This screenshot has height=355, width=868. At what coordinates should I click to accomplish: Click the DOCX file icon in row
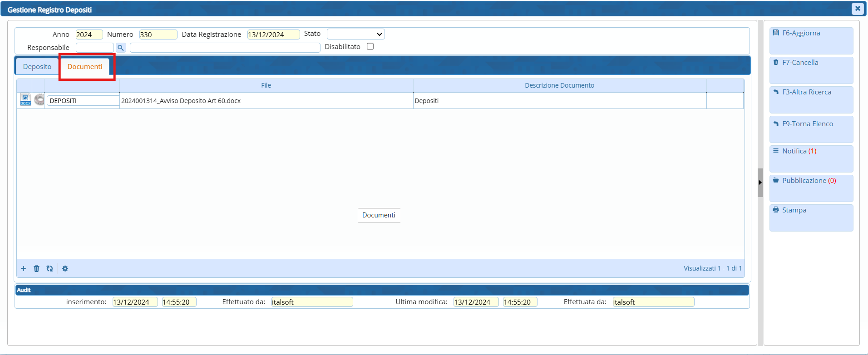[25, 100]
